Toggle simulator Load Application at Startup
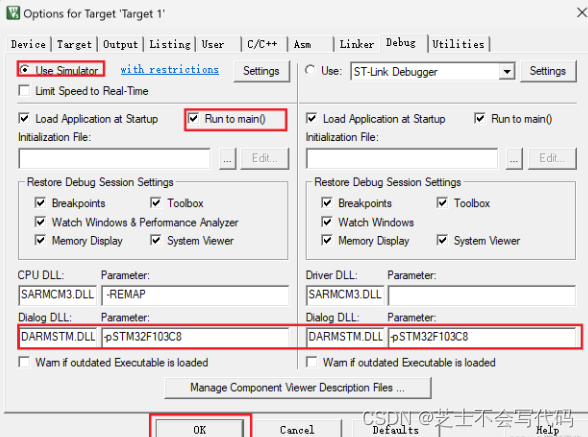This screenshot has width=588, height=437. click(x=24, y=119)
